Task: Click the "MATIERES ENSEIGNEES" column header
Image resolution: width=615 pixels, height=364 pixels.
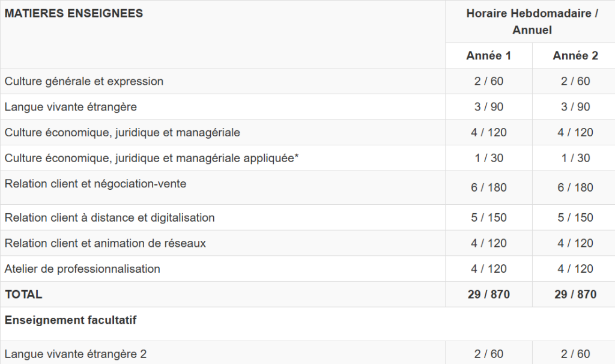Action: pyautogui.click(x=74, y=13)
